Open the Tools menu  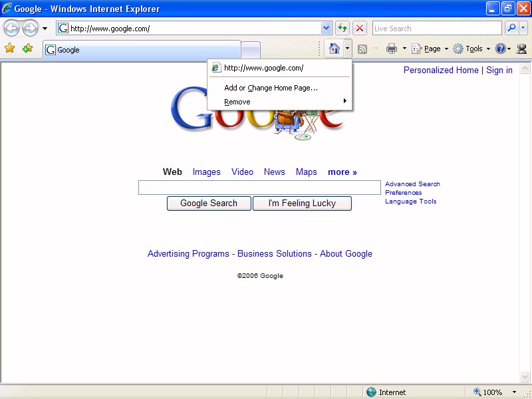tap(471, 49)
